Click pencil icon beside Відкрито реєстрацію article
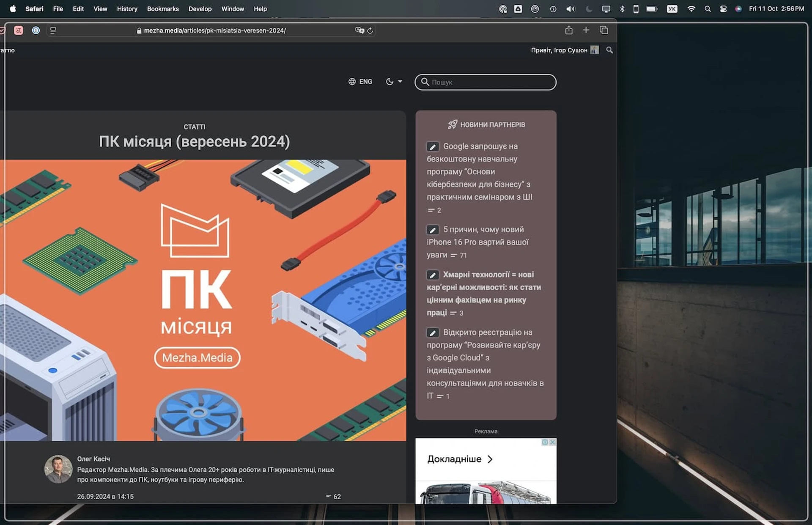The image size is (812, 525). (x=432, y=333)
